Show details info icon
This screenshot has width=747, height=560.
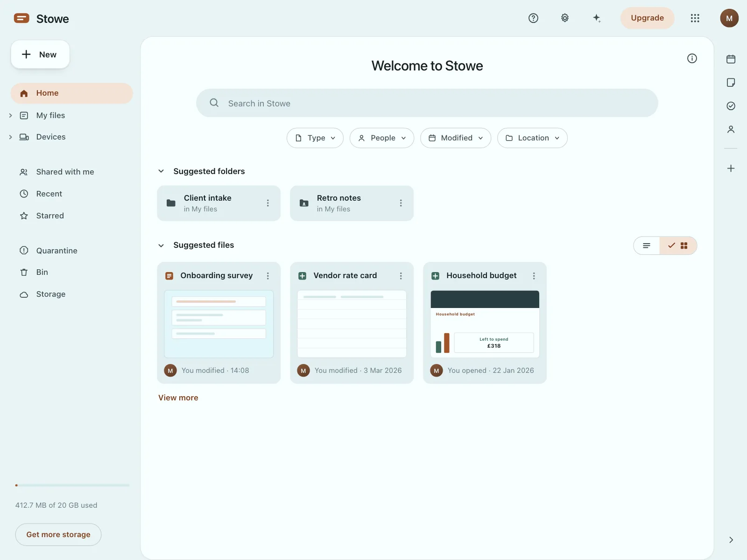(x=692, y=58)
